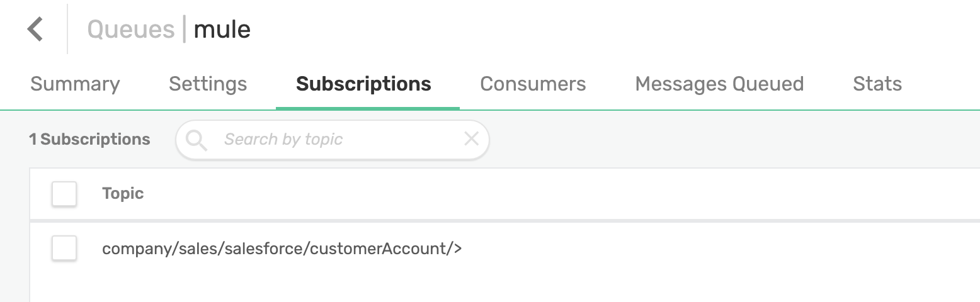The image size is (980, 302).
Task: Click the search magnifier icon
Action: 197,140
